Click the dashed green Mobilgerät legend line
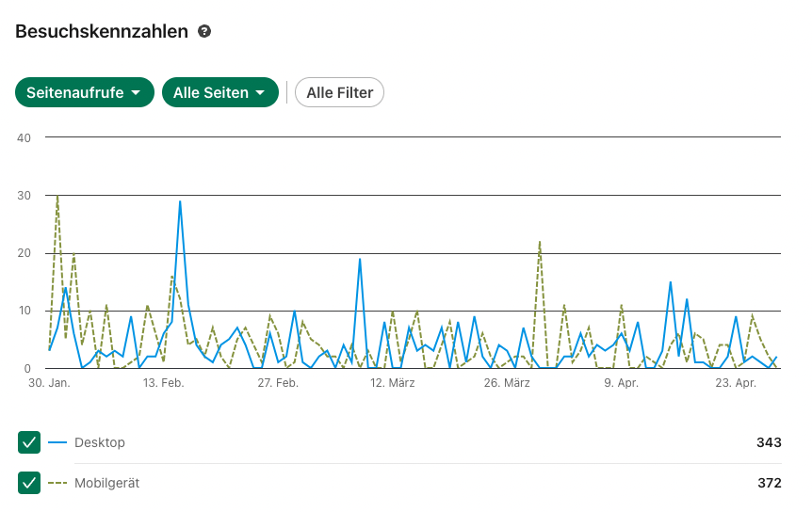812x512 pixels. click(x=58, y=483)
